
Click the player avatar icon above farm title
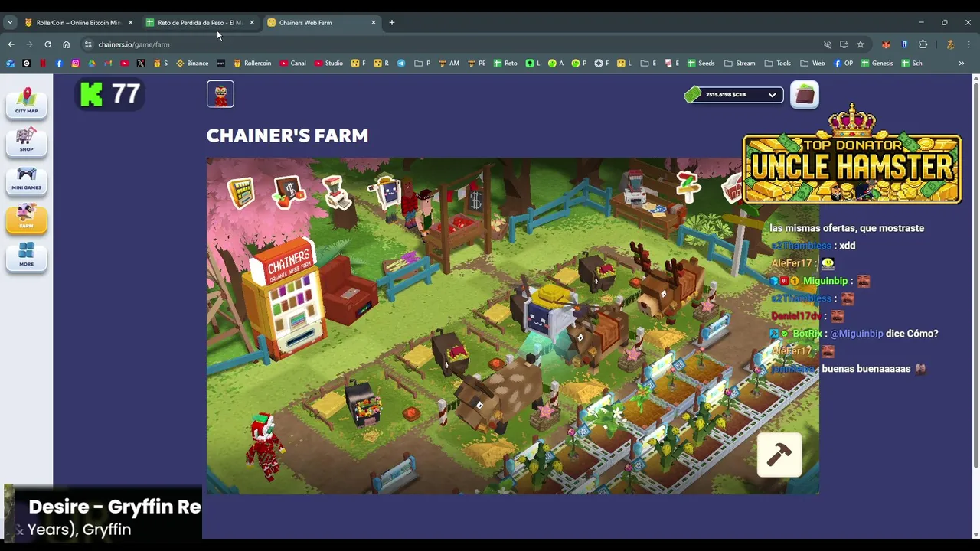point(220,94)
